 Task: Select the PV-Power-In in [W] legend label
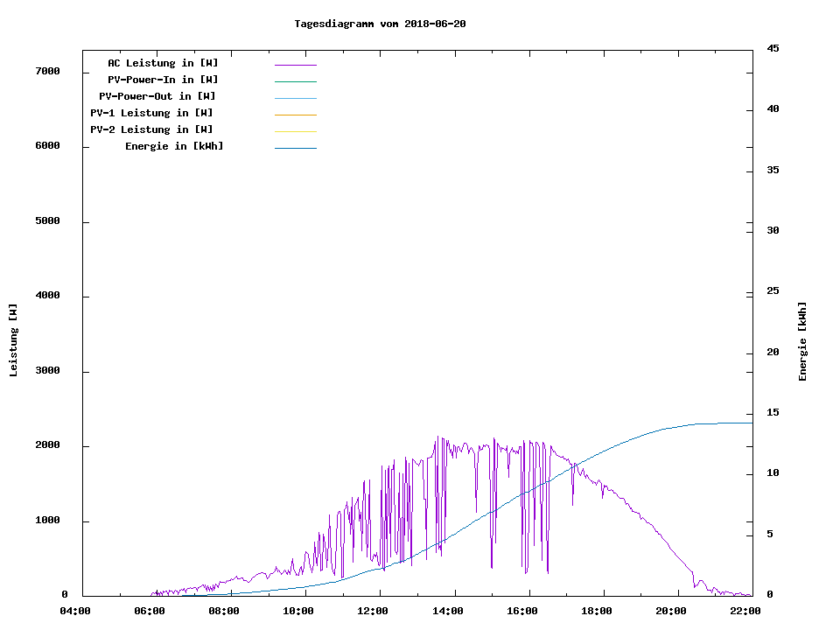163,80
